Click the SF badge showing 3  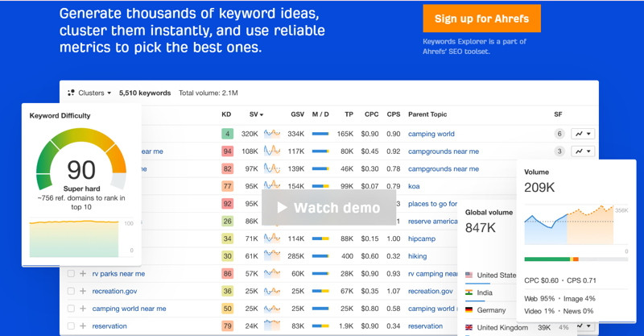point(559,151)
